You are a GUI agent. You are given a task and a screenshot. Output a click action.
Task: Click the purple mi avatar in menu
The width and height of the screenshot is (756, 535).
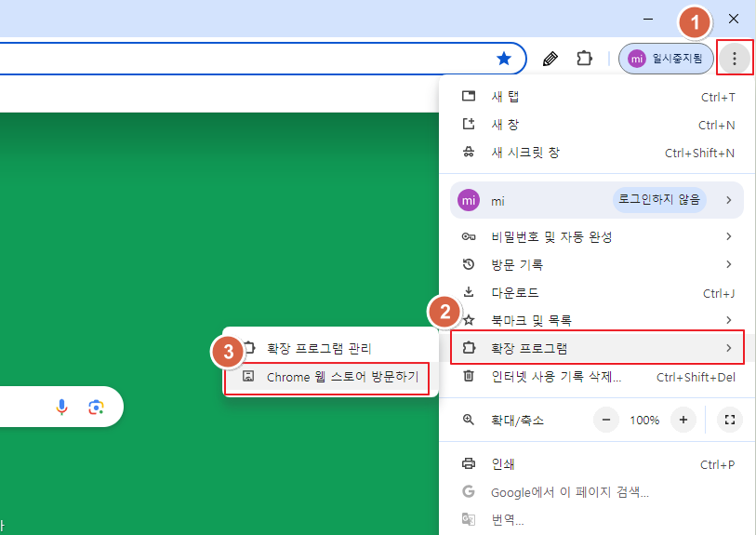point(468,200)
